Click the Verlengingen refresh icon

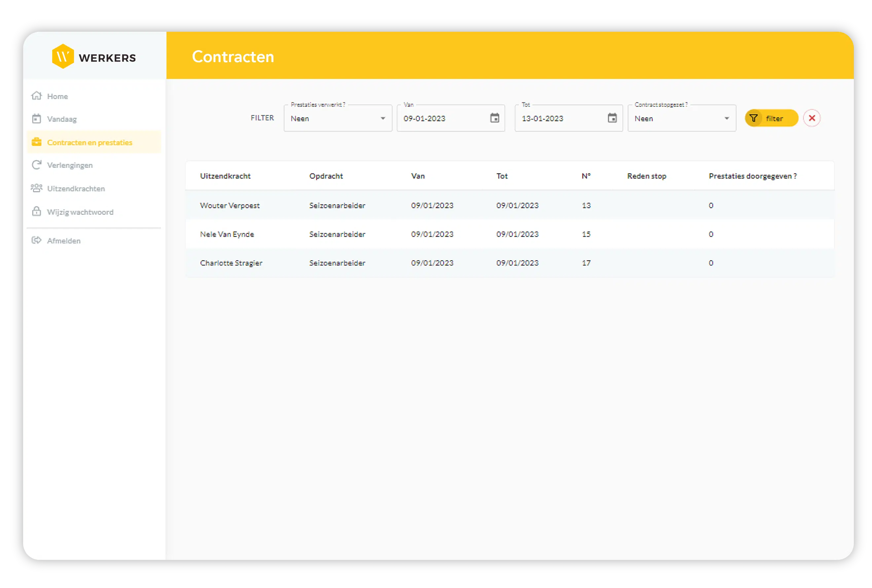(36, 165)
